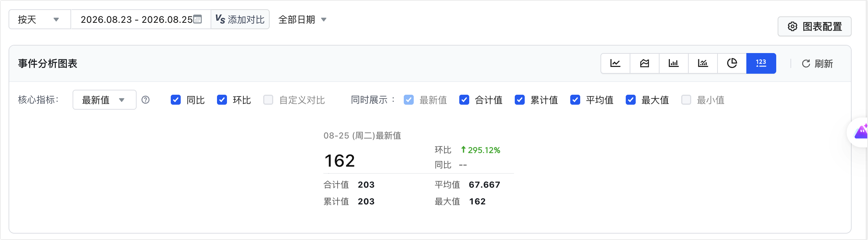This screenshot has width=868, height=240.
Task: Toggle the 自定义对比 checkbox
Action: (268, 100)
